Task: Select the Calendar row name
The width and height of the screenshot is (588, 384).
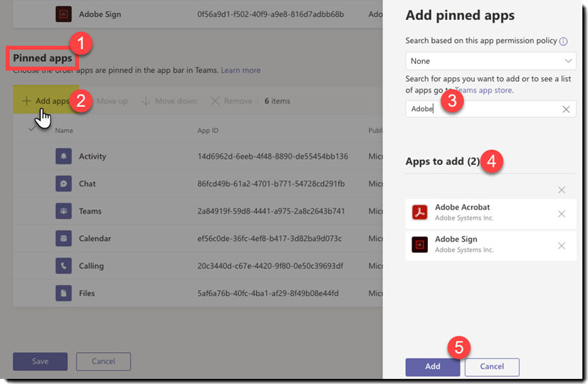Action: 95,238
